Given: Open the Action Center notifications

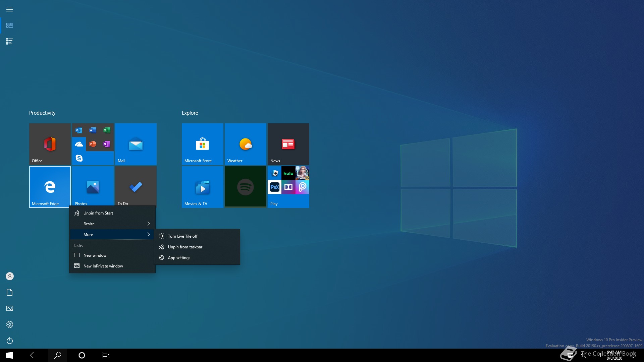Looking at the screenshot, I should [x=633, y=355].
